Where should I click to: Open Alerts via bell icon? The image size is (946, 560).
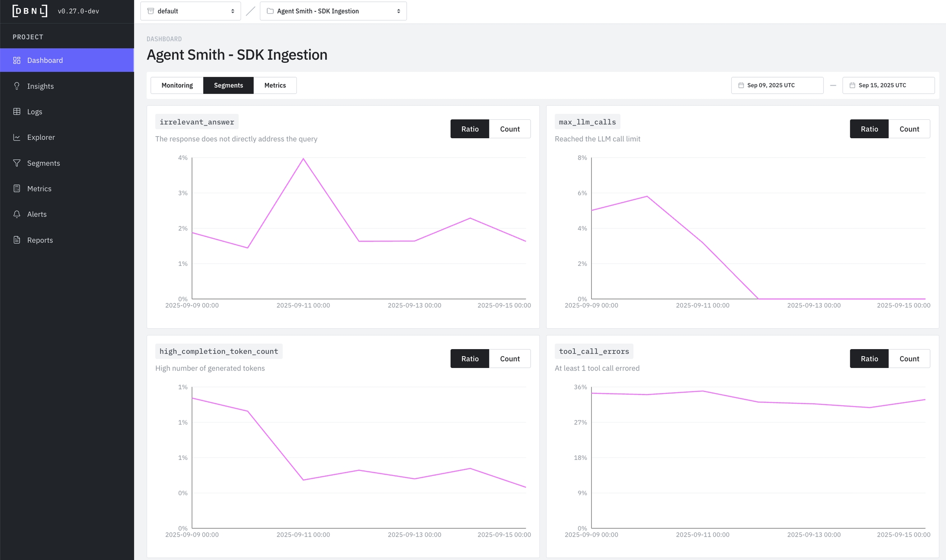[17, 214]
